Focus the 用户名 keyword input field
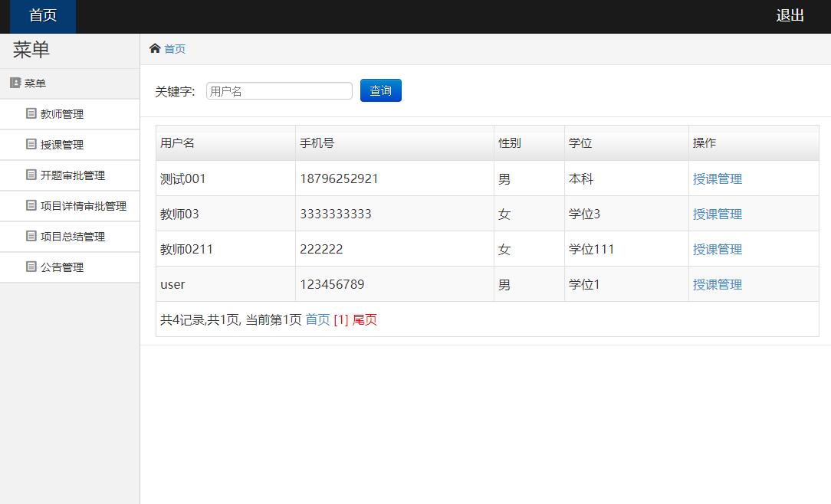831x504 pixels. tap(279, 91)
